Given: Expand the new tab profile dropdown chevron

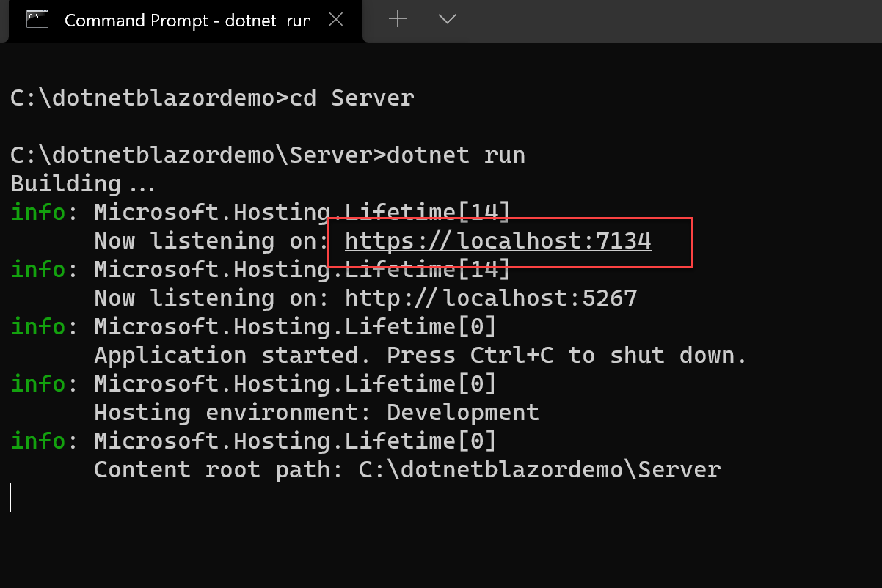Looking at the screenshot, I should [447, 20].
